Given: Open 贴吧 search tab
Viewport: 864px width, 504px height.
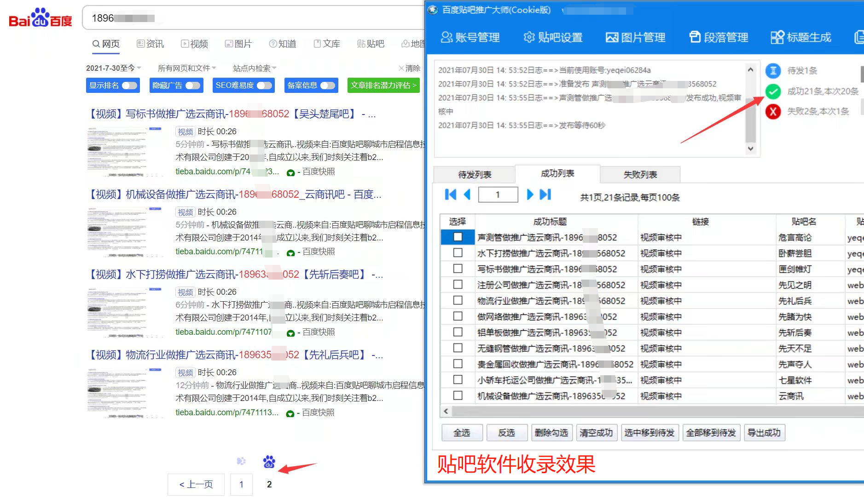Looking at the screenshot, I should [x=371, y=44].
